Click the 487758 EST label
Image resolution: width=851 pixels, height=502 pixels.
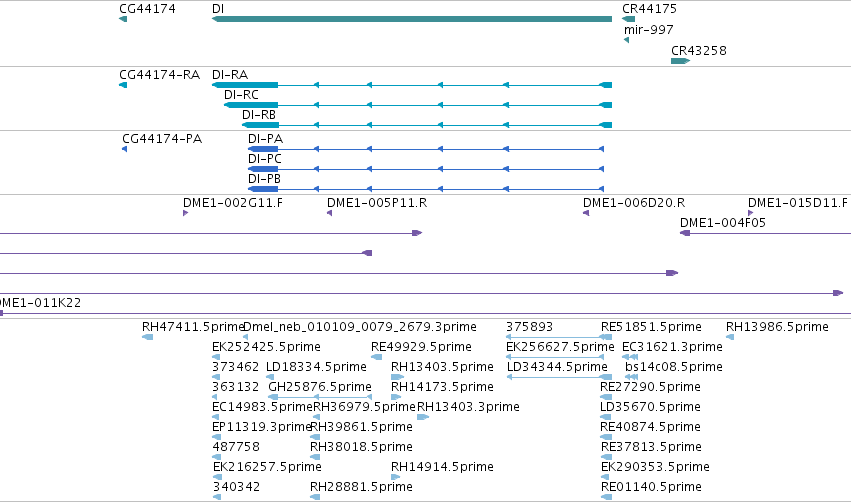(236, 447)
